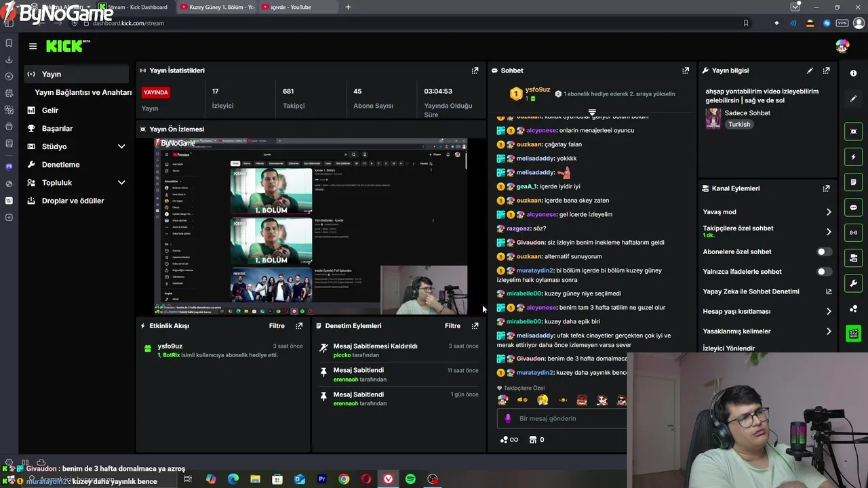
Task: Open Yasaklanmış kelimeler chevron
Action: pyautogui.click(x=828, y=331)
